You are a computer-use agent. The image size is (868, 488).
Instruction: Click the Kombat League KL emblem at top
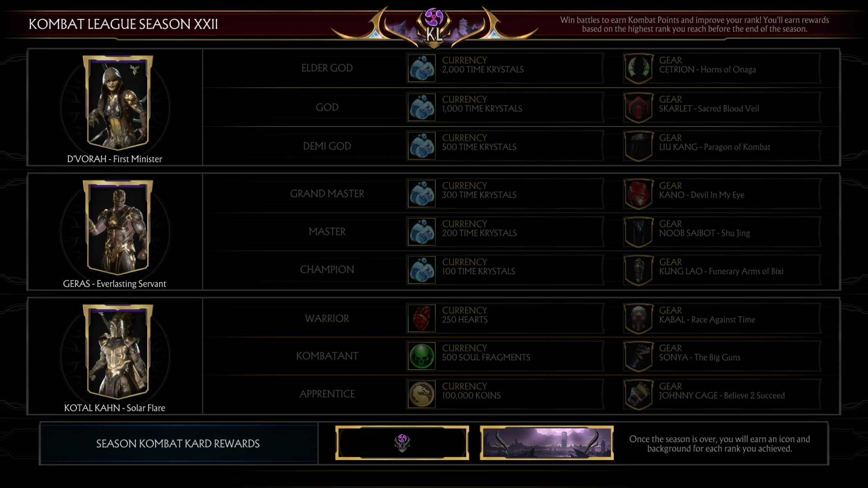[434, 27]
